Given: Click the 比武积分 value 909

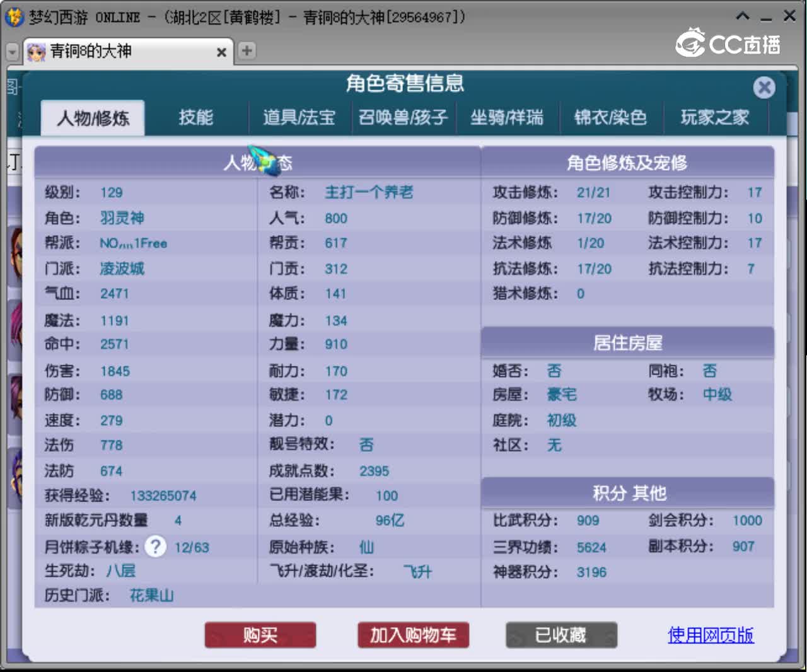Looking at the screenshot, I should [588, 521].
